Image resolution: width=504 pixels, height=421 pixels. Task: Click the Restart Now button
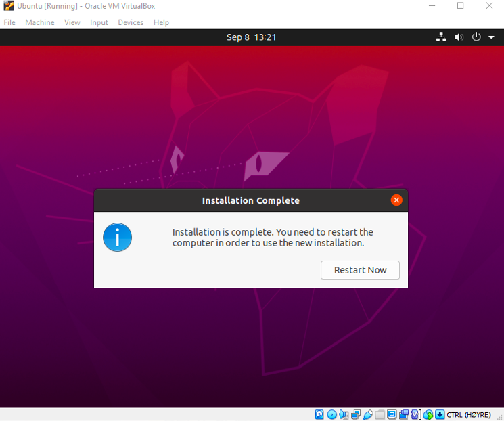point(360,270)
